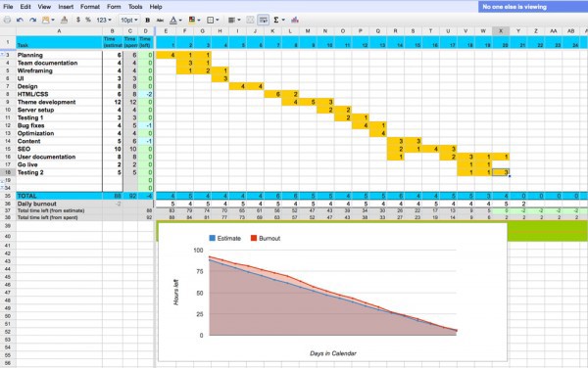Image resolution: width=588 pixels, height=368 pixels.
Task: Insert chart using toolbar chart icon
Action: coord(295,20)
